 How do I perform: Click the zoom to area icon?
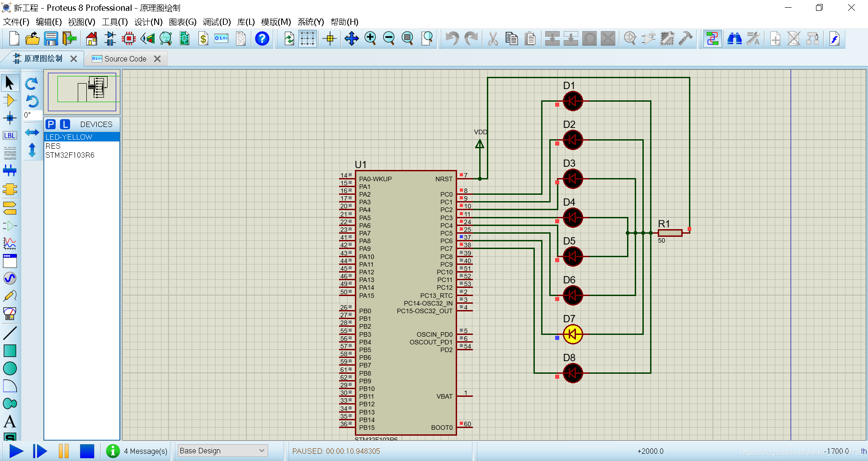[x=427, y=38]
